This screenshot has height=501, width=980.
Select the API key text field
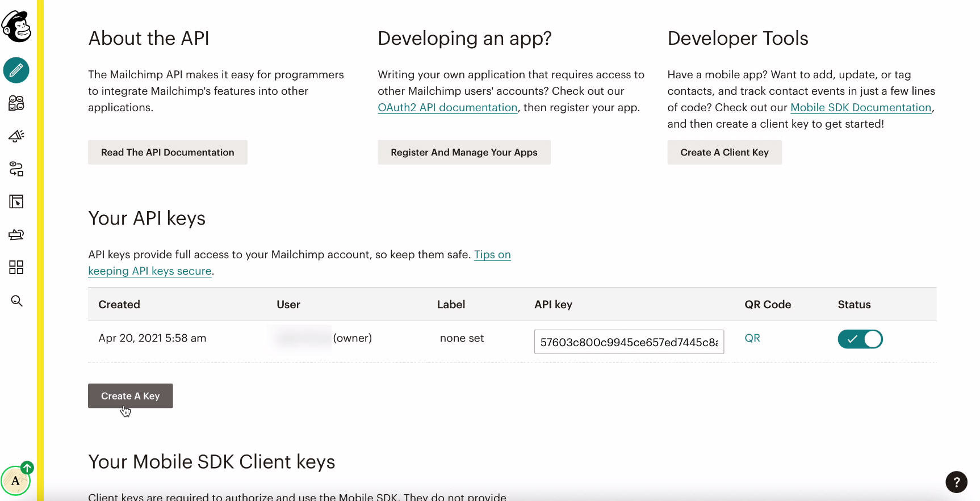point(629,342)
